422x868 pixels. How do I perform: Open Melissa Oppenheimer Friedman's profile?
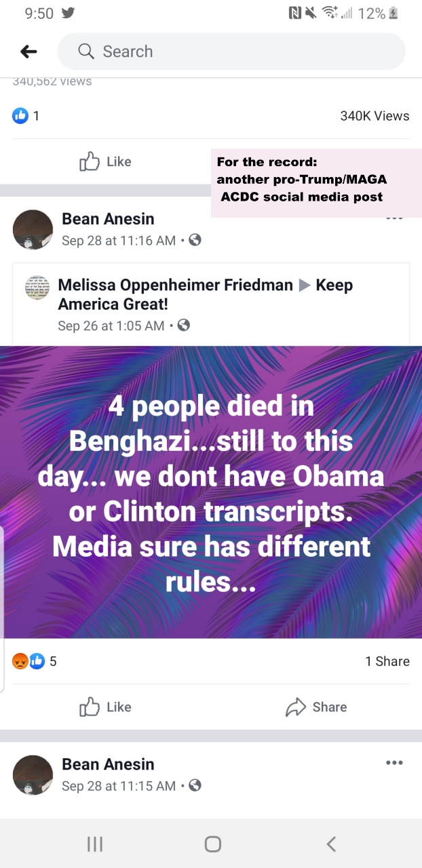(175, 285)
